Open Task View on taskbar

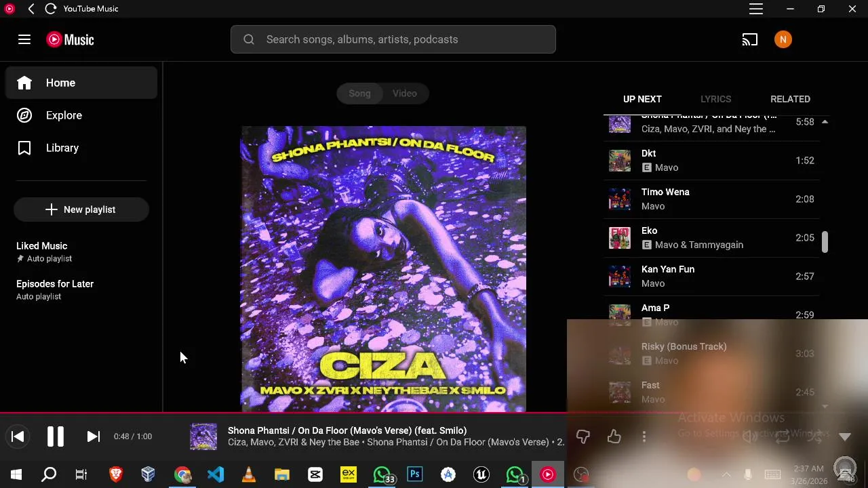[81, 475]
